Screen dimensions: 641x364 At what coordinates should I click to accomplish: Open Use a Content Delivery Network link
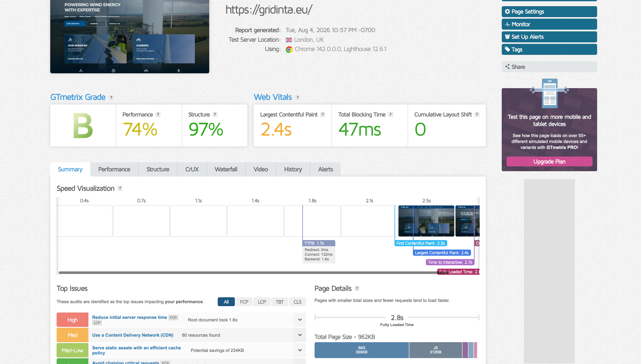point(133,335)
